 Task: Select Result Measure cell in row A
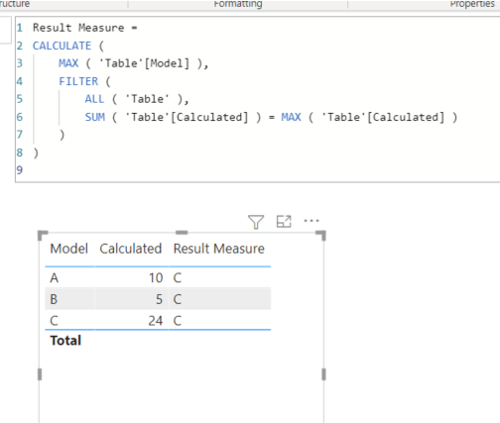click(x=177, y=278)
